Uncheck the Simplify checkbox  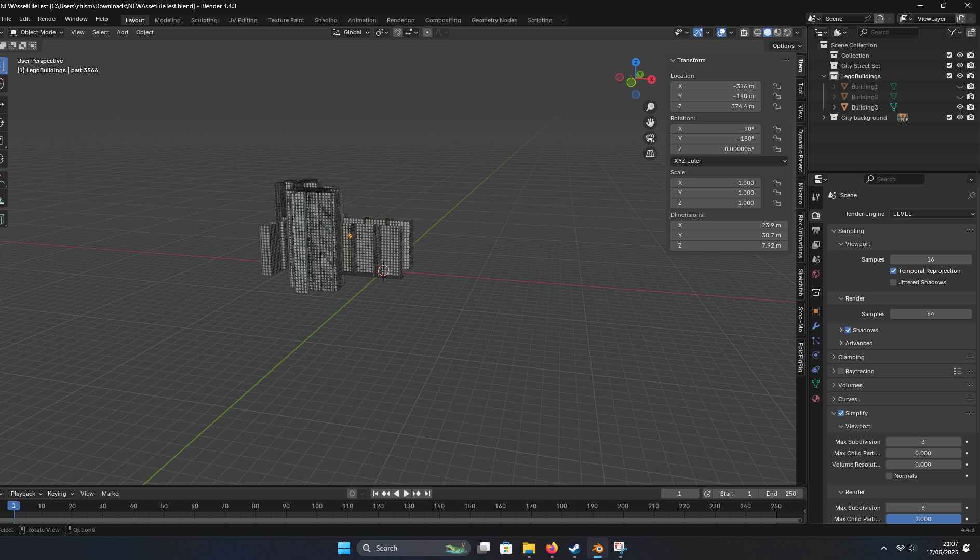click(x=841, y=413)
